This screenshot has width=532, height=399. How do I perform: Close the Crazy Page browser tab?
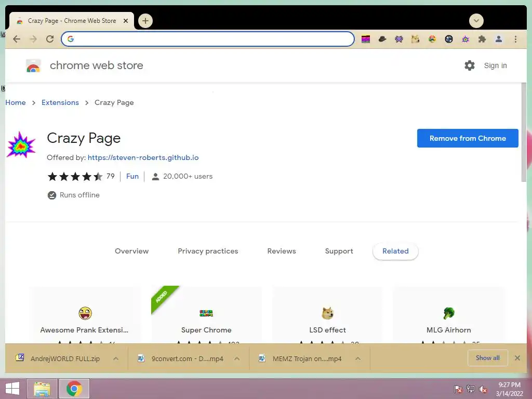126,21
